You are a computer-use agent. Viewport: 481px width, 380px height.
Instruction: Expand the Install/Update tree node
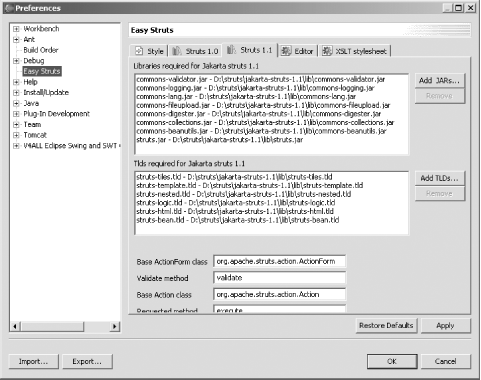coord(16,93)
